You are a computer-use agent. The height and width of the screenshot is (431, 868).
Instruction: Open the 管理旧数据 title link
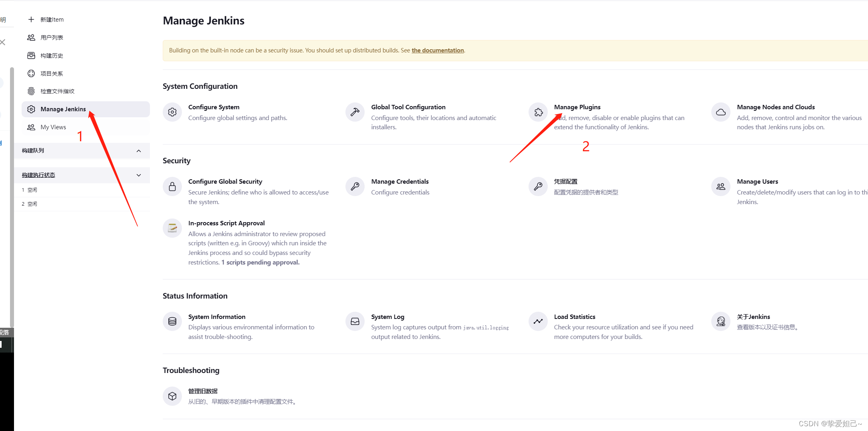coord(203,391)
